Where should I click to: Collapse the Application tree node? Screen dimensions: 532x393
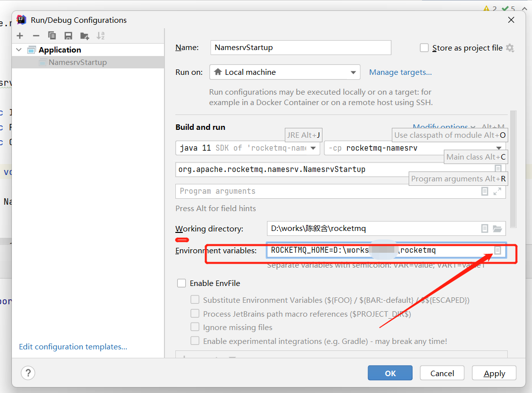(19, 50)
